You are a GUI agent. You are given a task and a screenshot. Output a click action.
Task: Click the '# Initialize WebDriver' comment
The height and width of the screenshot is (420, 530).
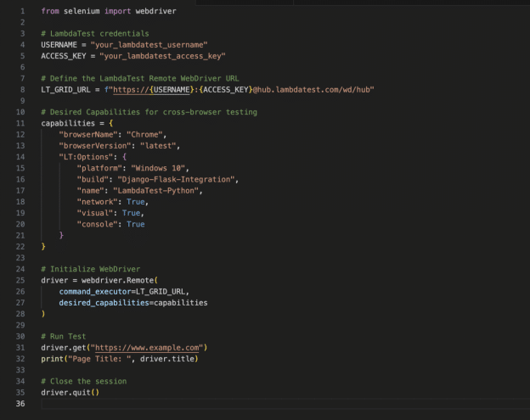[x=91, y=269]
